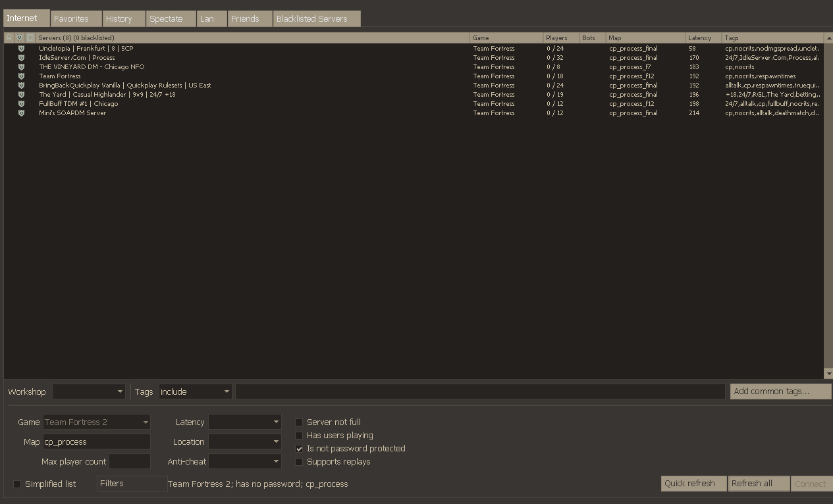Click the Refresh all button
833x504 pixels.
coord(759,484)
